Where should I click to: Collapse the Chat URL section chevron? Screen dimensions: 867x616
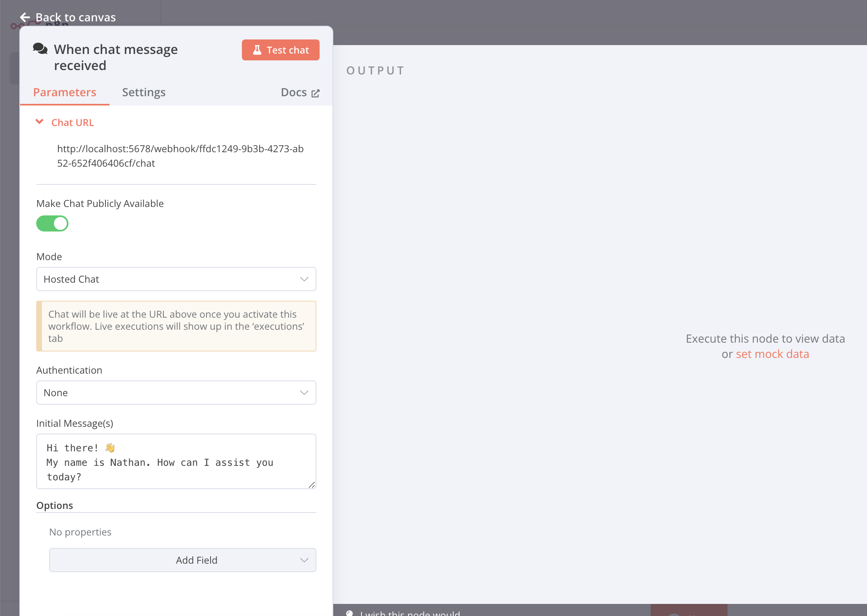[x=39, y=122]
